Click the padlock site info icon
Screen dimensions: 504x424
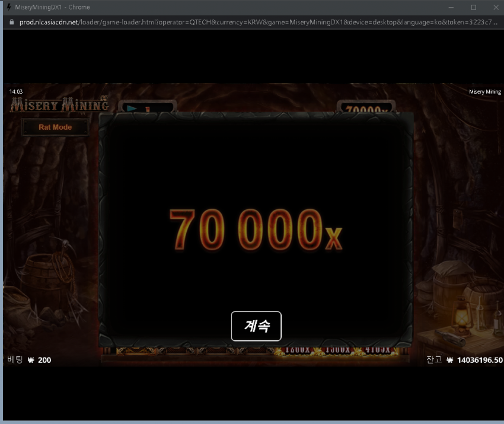pyautogui.click(x=12, y=22)
